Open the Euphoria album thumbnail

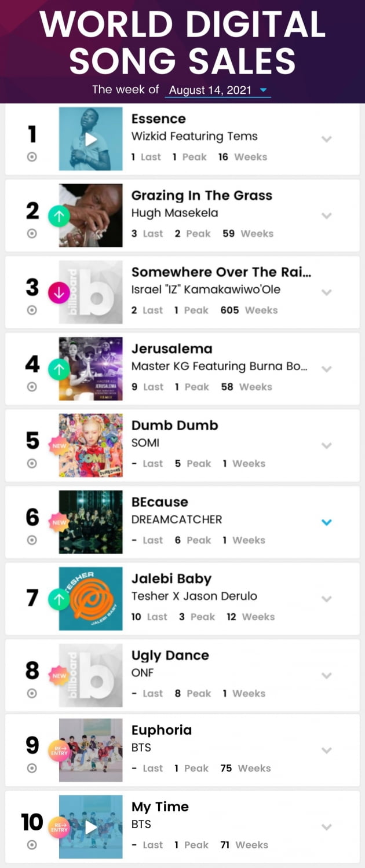tap(91, 750)
